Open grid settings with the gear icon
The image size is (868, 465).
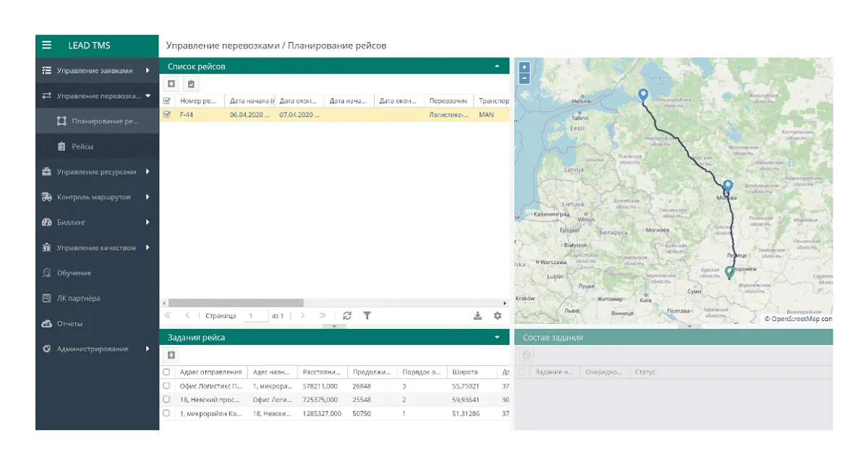coord(497,315)
